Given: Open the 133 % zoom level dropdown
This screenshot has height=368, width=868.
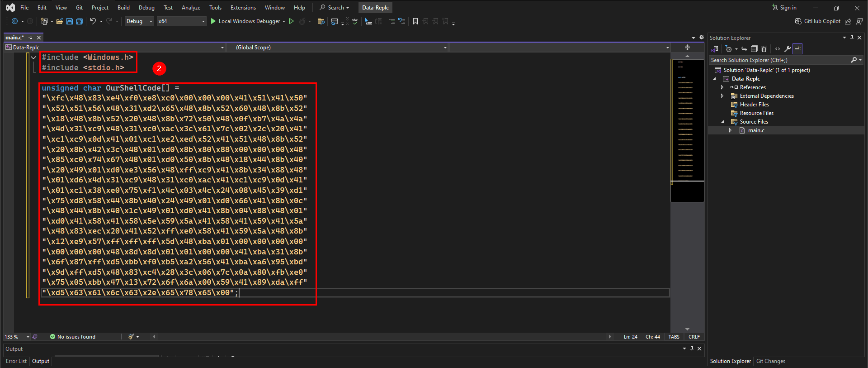Looking at the screenshot, I should click(17, 337).
